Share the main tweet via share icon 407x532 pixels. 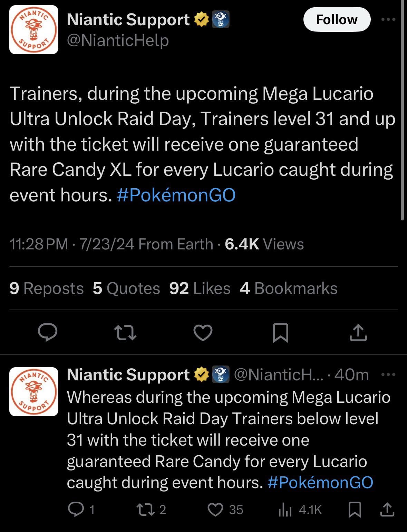click(358, 332)
